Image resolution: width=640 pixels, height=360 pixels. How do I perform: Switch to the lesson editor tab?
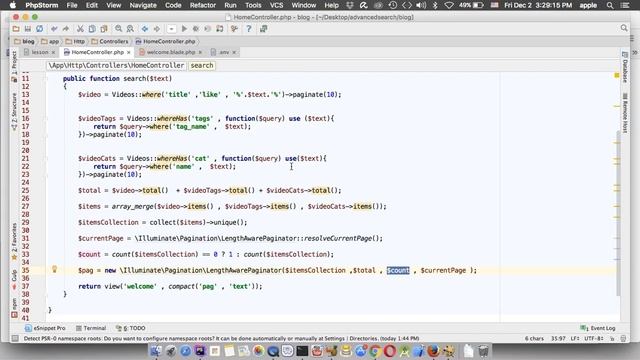coord(40,52)
